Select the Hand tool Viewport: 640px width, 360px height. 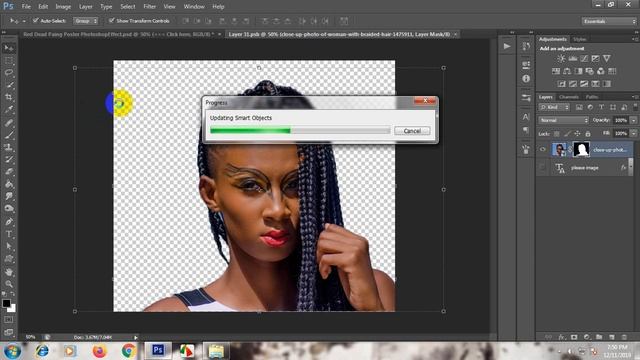[x=9, y=272]
